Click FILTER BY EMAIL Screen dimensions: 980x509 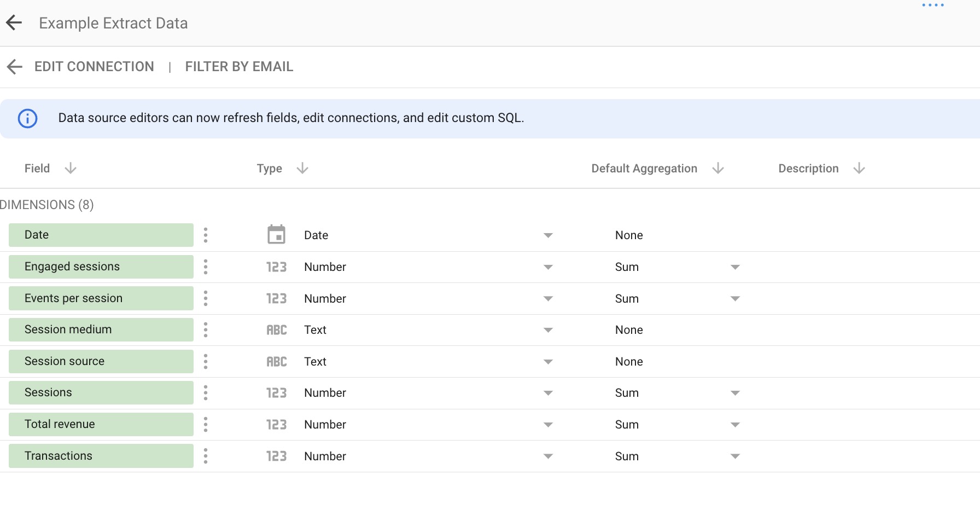pyautogui.click(x=239, y=67)
